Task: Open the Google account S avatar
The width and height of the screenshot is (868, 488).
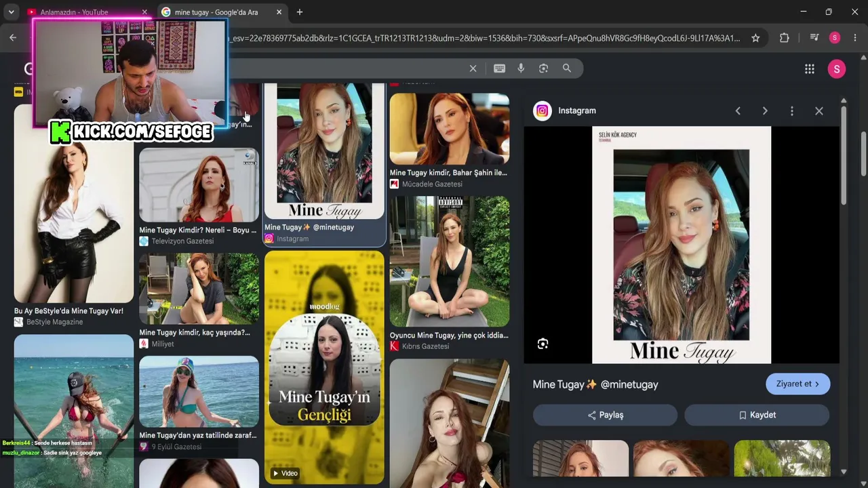Action: 837,69
